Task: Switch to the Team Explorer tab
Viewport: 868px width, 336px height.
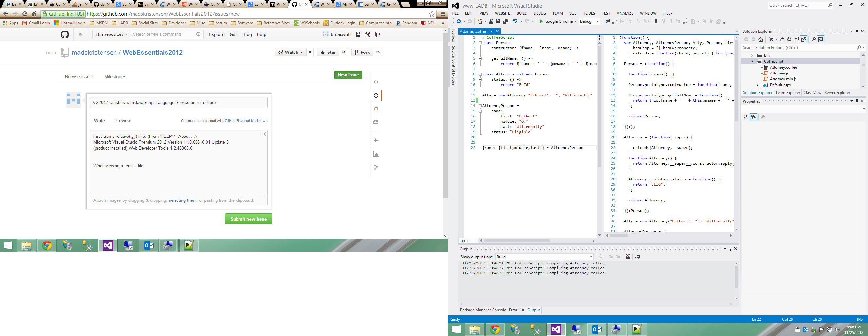Action: (788, 93)
